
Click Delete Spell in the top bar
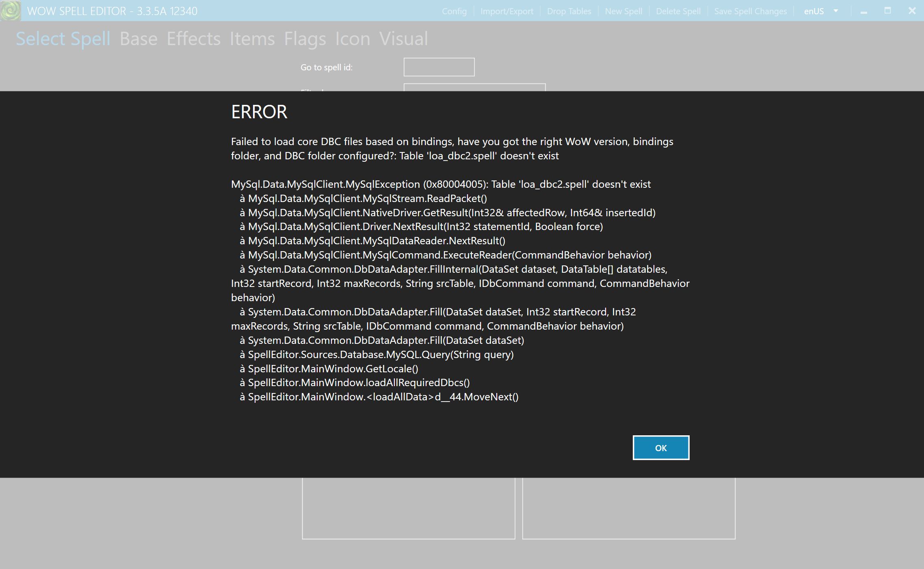[x=677, y=11]
